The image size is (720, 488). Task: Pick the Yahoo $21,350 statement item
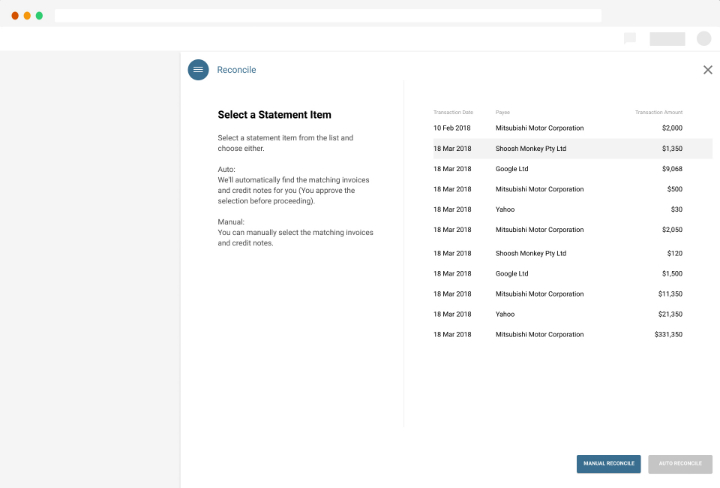point(558,314)
